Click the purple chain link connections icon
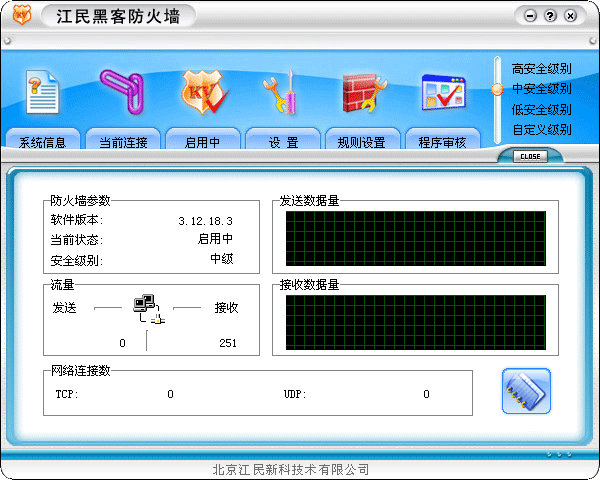600x480 pixels. (122, 91)
